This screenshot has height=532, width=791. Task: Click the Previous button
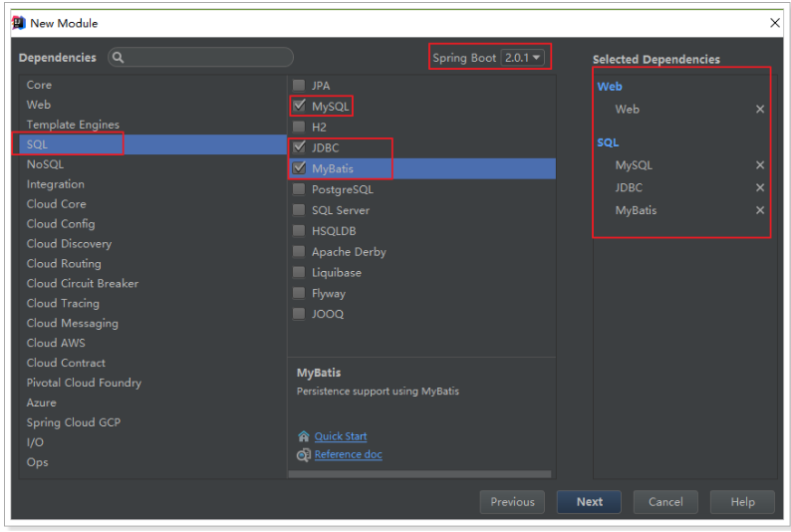(512, 502)
